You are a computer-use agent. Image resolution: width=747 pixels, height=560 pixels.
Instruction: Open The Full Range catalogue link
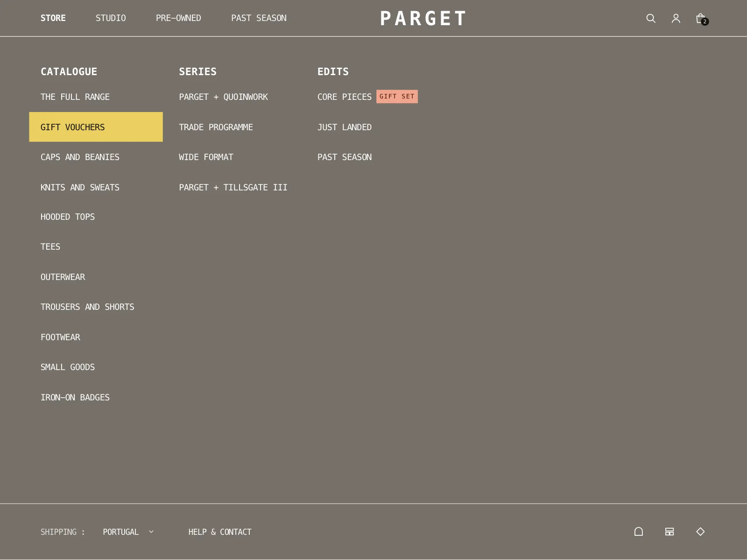(x=75, y=97)
